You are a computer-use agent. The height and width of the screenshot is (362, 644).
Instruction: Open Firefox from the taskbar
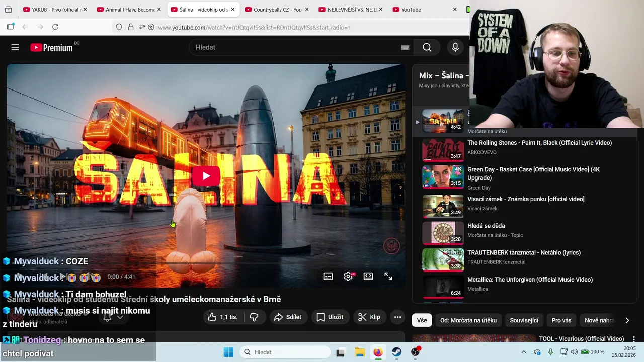click(x=378, y=352)
